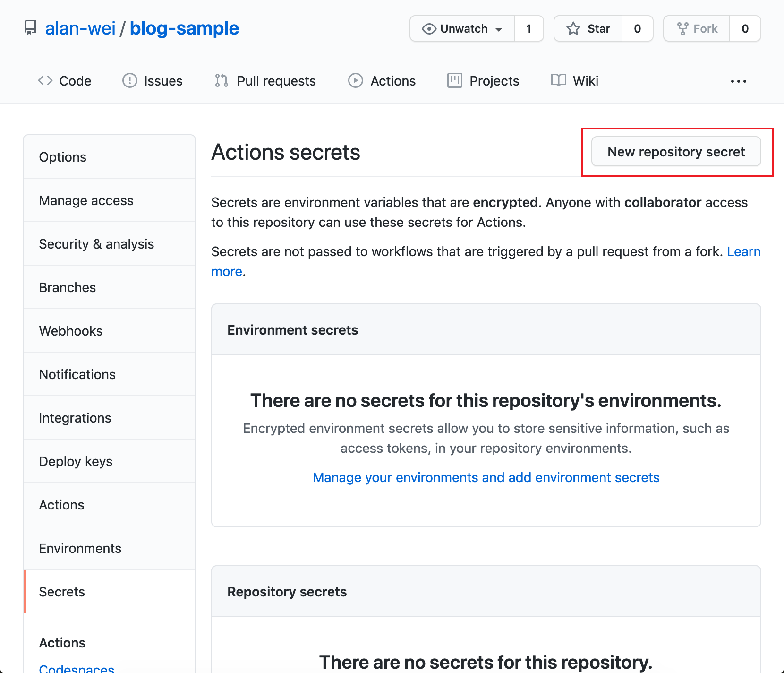Select Integrations in sidebar
Screen dimensions: 784x673
(110, 418)
